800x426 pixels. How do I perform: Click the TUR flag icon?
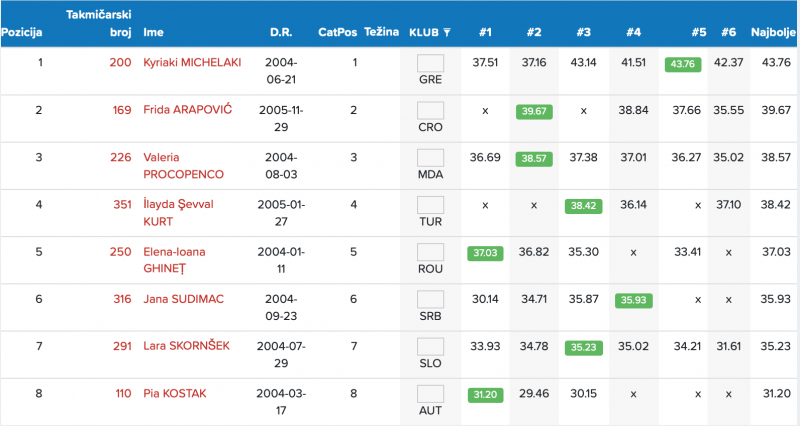(430, 204)
